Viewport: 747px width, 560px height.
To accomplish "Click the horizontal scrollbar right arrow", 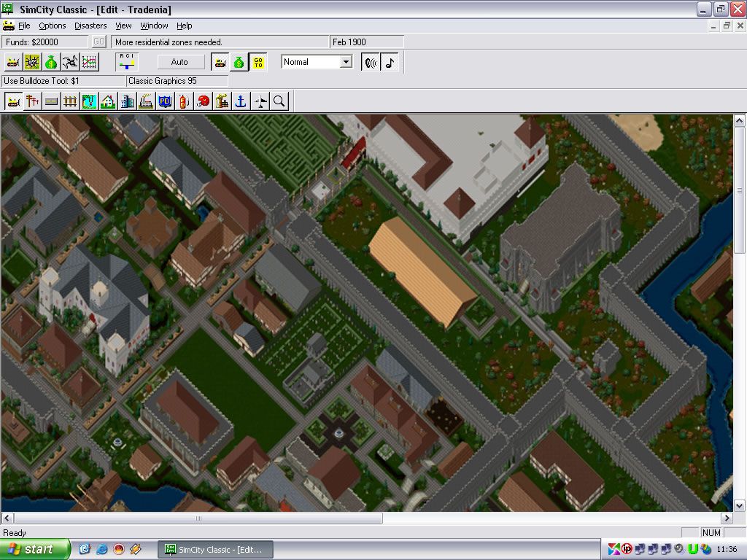I will click(726, 518).
